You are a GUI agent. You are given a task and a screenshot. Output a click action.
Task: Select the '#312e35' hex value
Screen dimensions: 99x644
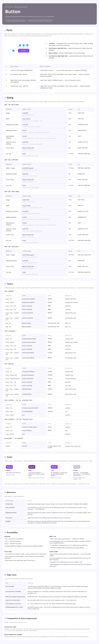[x=50, y=389]
